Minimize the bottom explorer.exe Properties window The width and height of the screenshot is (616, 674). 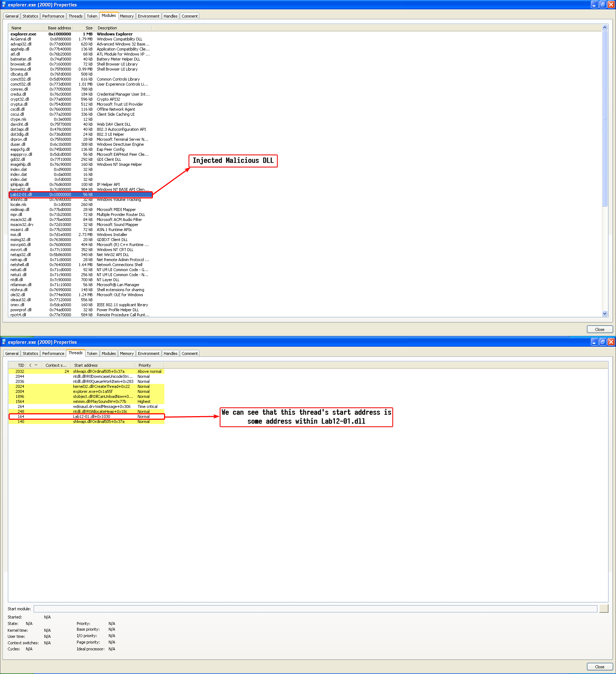(x=594, y=342)
